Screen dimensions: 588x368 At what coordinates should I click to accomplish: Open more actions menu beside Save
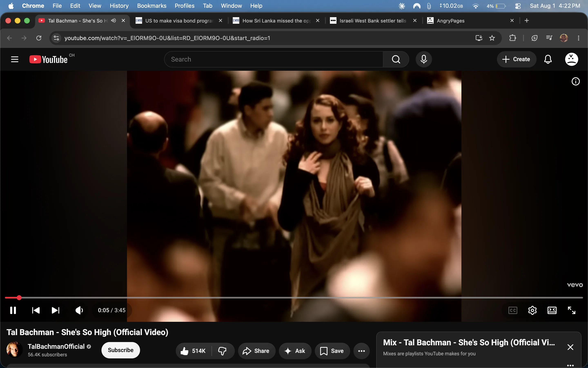(362, 351)
